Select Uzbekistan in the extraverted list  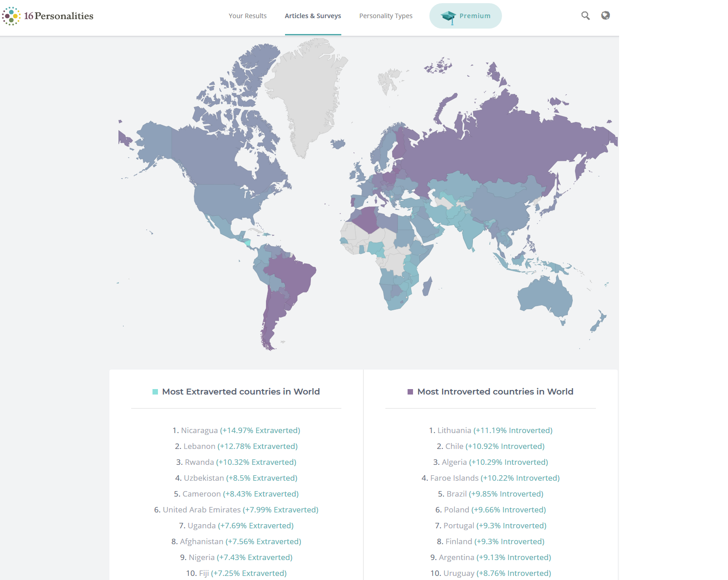pos(236,478)
